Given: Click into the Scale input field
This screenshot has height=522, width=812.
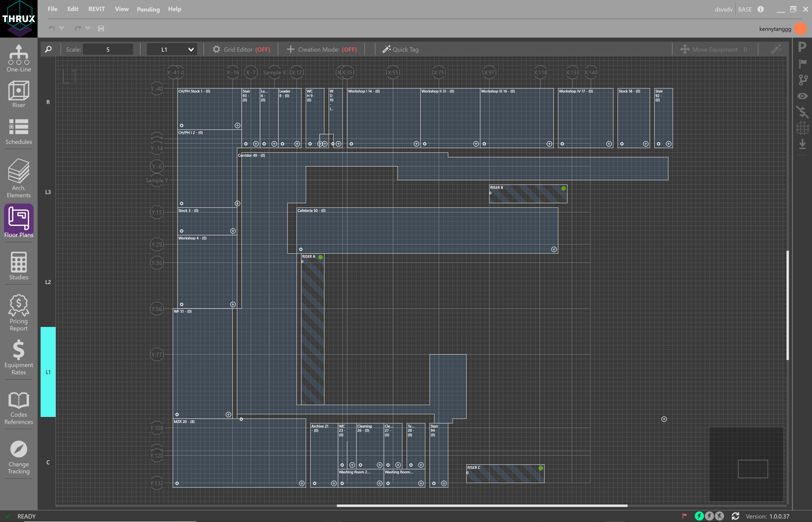Looking at the screenshot, I should click(x=108, y=49).
